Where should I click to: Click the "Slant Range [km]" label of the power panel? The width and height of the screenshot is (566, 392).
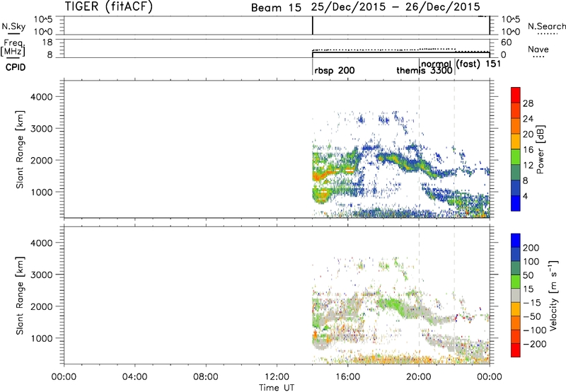20,149
